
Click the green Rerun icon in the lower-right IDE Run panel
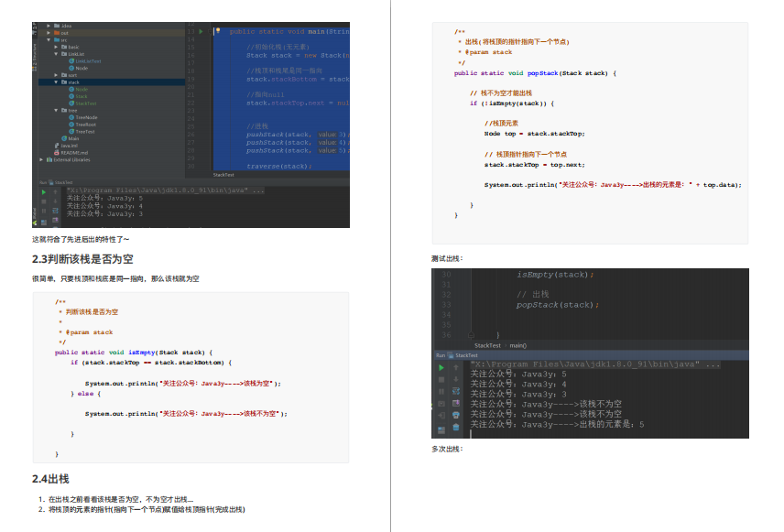pos(441,368)
